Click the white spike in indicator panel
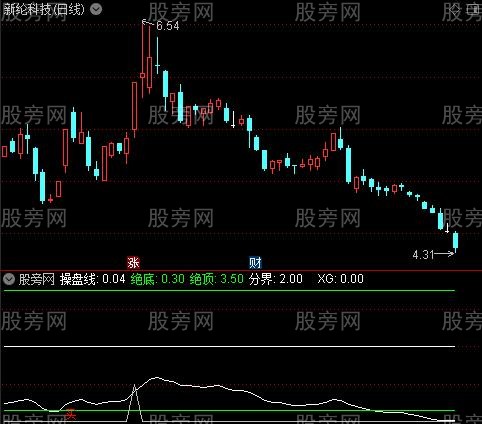 coord(135,403)
